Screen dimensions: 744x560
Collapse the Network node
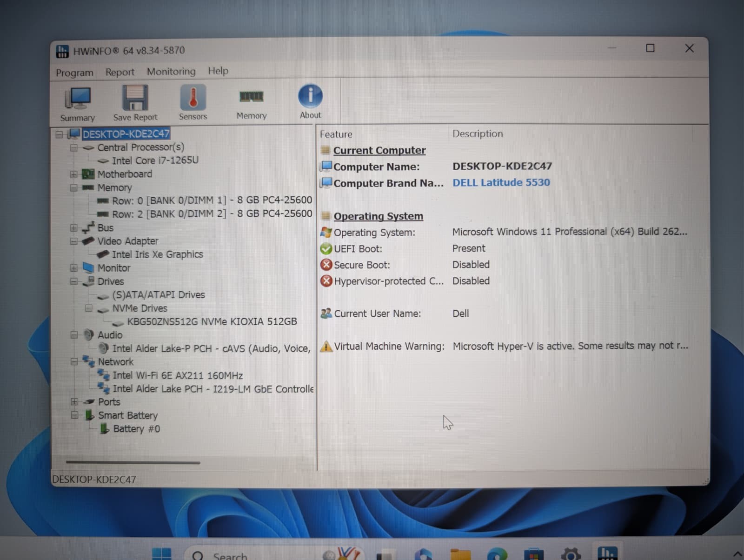coord(74,362)
